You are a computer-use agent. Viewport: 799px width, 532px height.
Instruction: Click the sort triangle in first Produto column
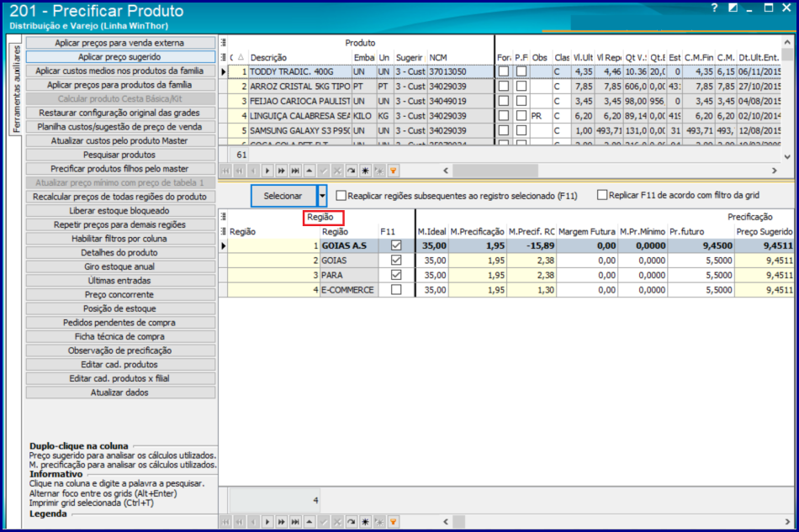coord(241,57)
